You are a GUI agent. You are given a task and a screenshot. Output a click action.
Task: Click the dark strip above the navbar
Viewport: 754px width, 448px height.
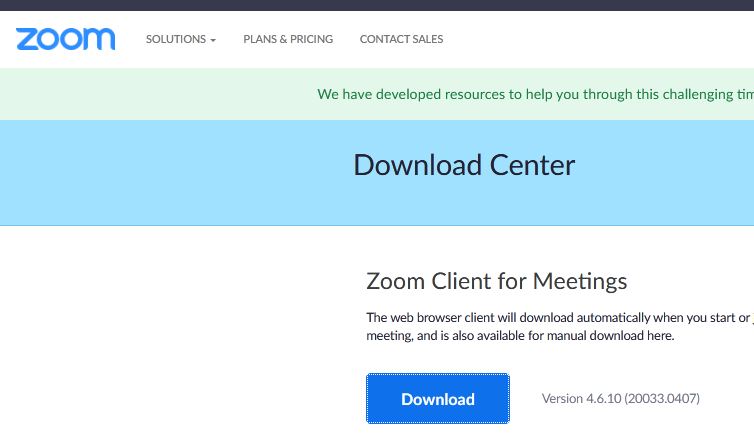(x=377, y=5)
